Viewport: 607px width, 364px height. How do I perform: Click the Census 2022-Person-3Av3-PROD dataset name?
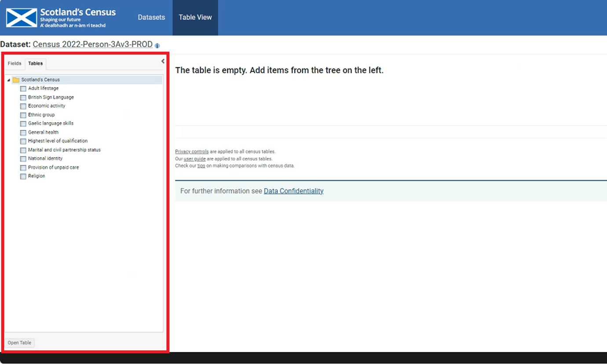pyautogui.click(x=93, y=45)
